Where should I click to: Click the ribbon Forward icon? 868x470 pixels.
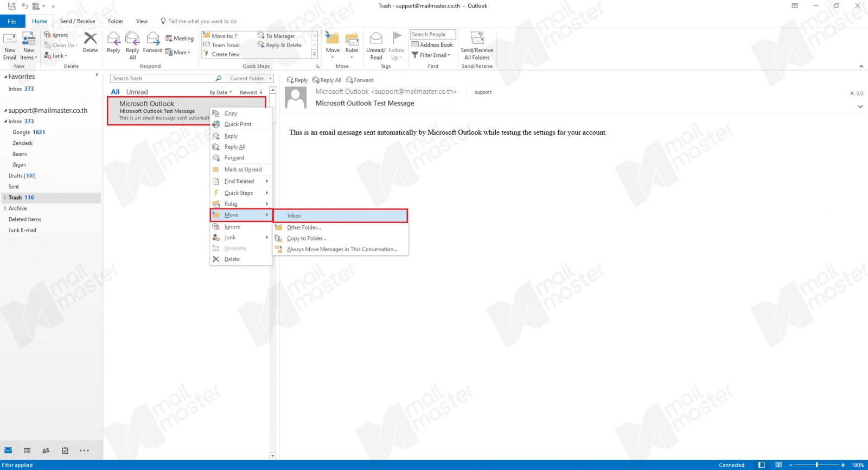point(153,39)
